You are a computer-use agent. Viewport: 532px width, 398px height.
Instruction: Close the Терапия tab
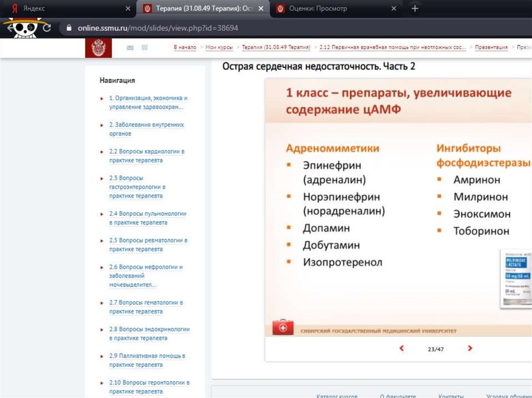pos(261,8)
